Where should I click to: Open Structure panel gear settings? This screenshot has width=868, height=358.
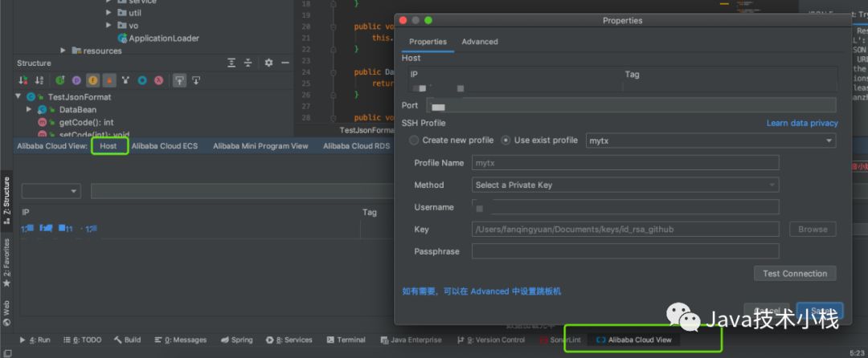(268, 63)
